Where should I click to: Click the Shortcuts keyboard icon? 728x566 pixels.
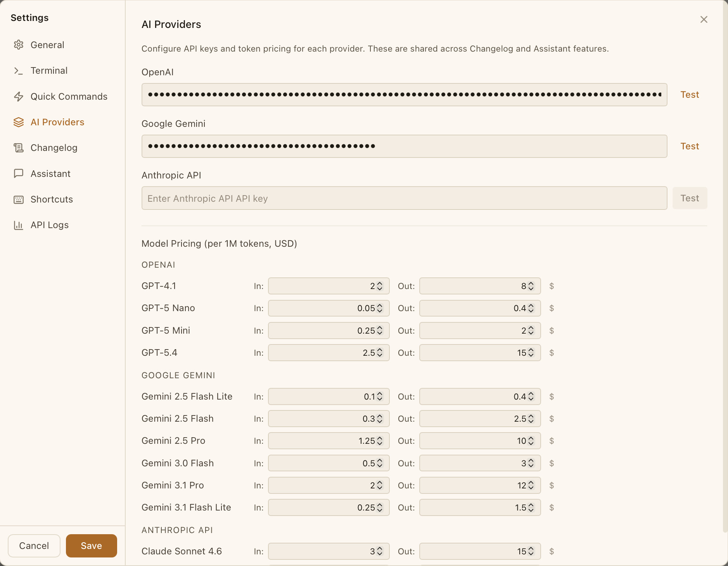(19, 199)
